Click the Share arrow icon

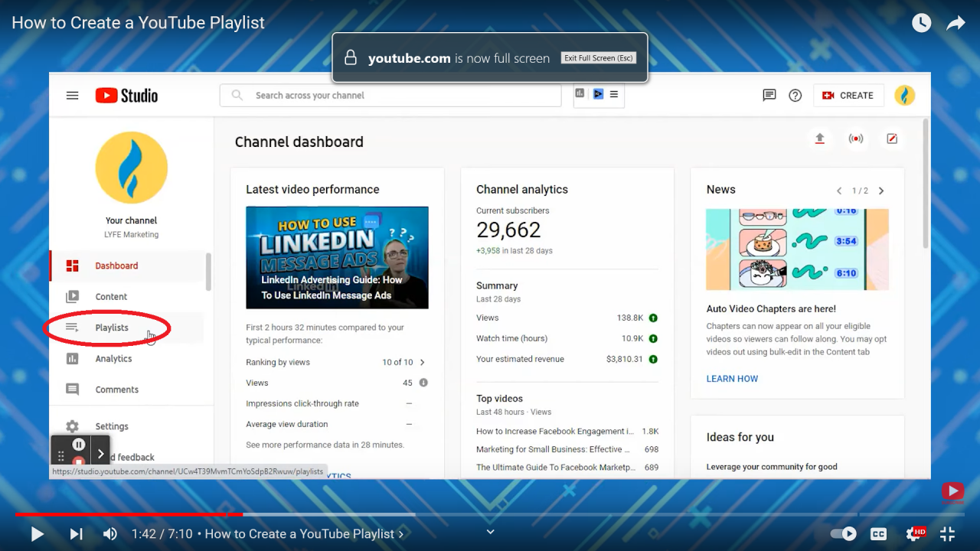[955, 23]
